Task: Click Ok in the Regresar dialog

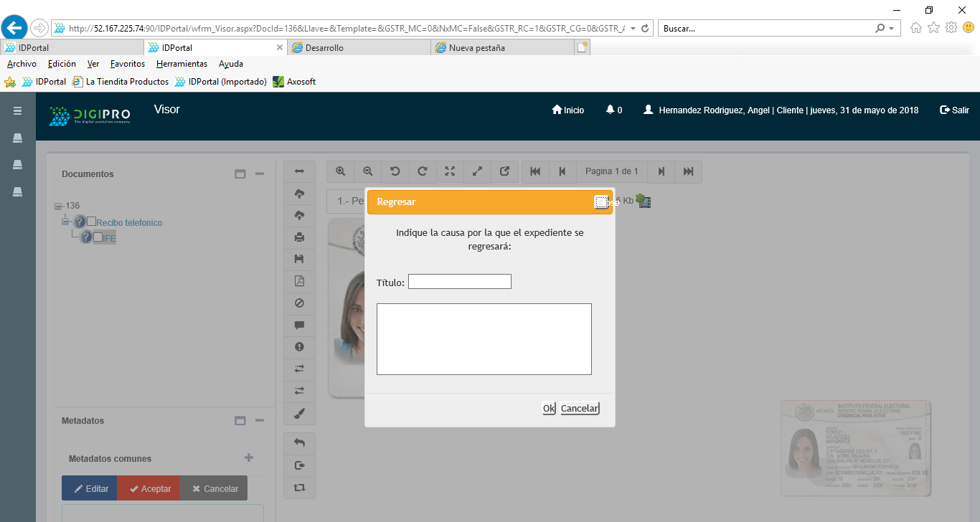Action: 549,408
